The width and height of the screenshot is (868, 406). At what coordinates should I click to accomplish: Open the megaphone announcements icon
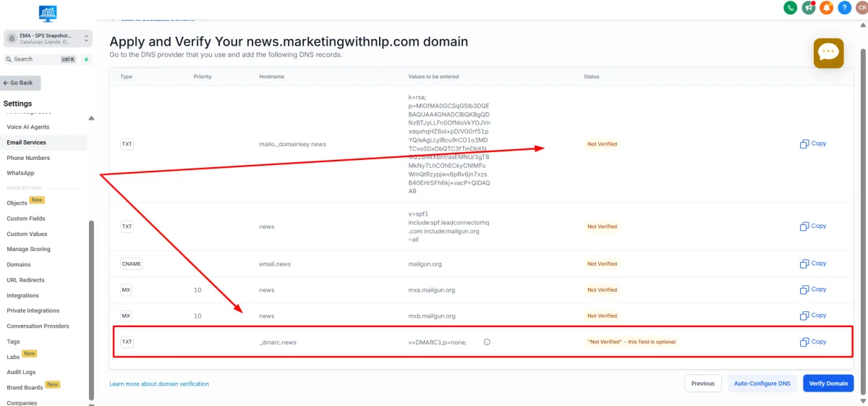[x=809, y=8]
